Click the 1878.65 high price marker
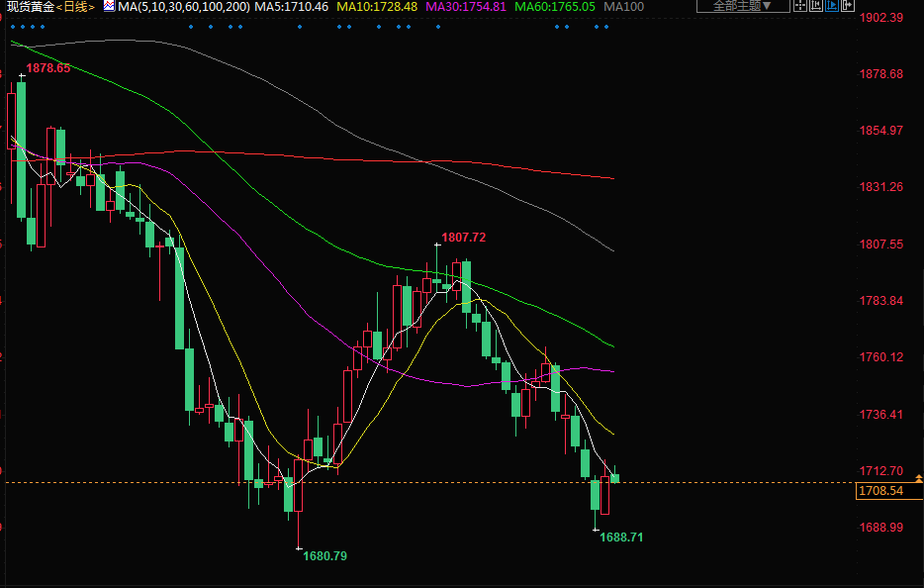Image resolution: width=924 pixels, height=588 pixels. coord(47,68)
